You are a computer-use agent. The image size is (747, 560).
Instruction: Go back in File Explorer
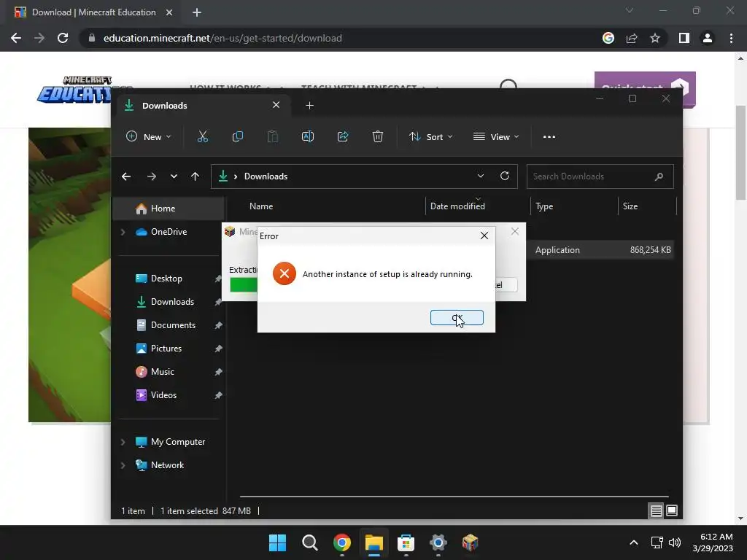coord(126,176)
